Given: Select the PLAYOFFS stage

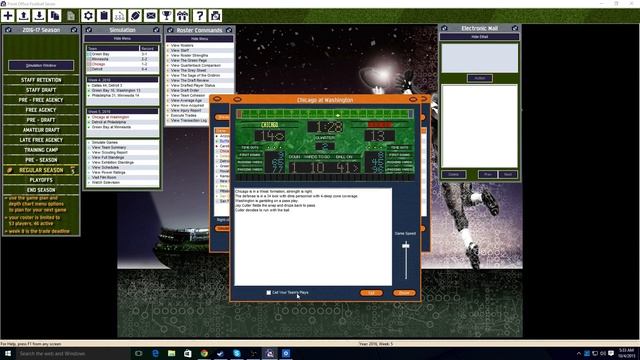Looking at the screenshot, I should [41, 180].
